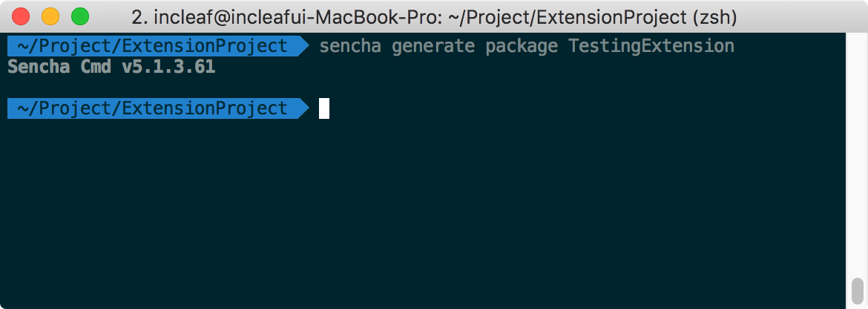Click the first ~/Project/ExtensionProject prompt segment
Screen dimensions: 868x309
click(151, 46)
